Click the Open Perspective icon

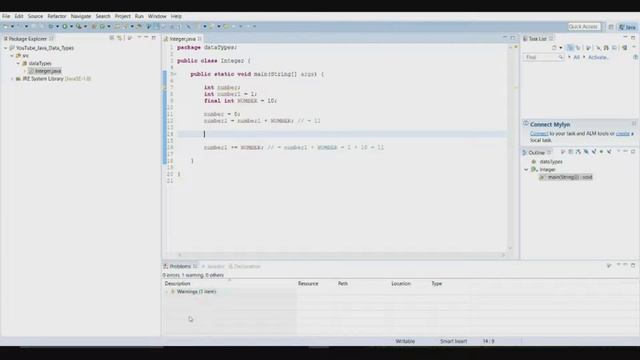coord(611,27)
